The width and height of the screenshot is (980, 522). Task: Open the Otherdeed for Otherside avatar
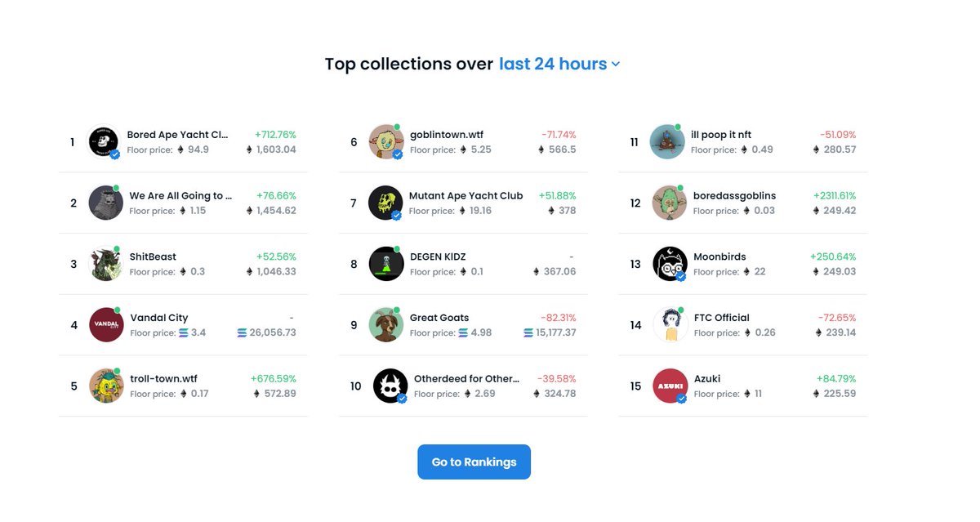[x=390, y=386]
